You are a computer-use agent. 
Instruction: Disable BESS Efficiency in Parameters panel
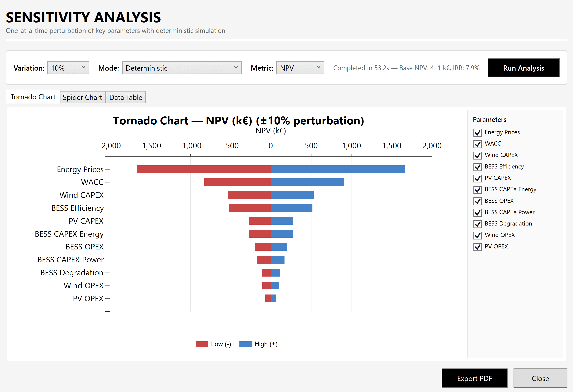pos(478,167)
